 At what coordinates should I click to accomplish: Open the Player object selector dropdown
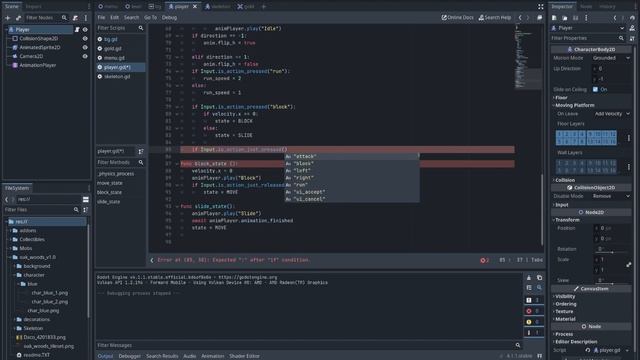click(588, 28)
